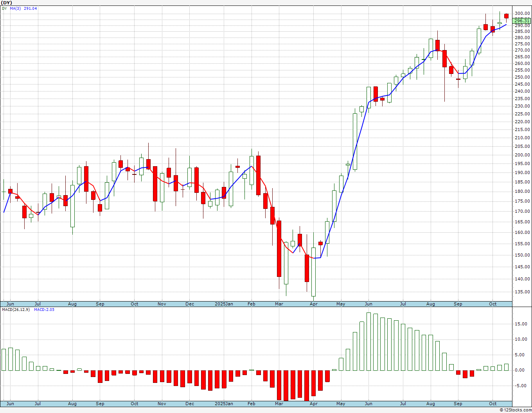Select the 155.00 price level label
Viewport: 532px width, 413px height.
(522, 244)
